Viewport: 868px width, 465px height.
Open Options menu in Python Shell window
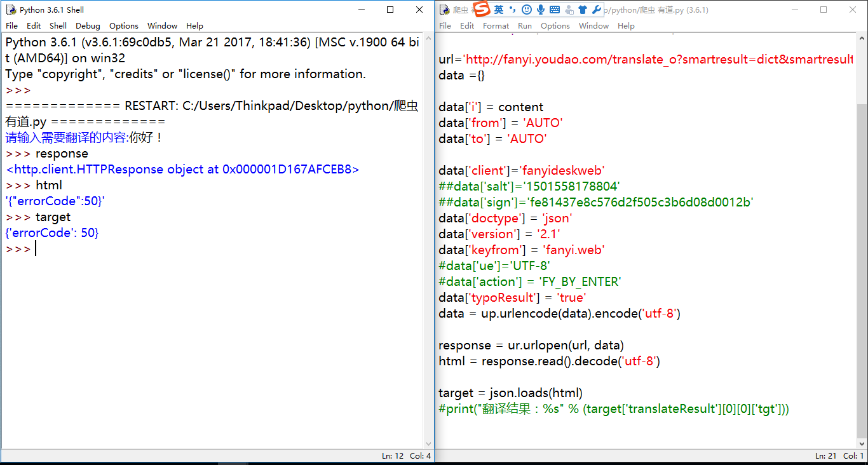(x=123, y=26)
